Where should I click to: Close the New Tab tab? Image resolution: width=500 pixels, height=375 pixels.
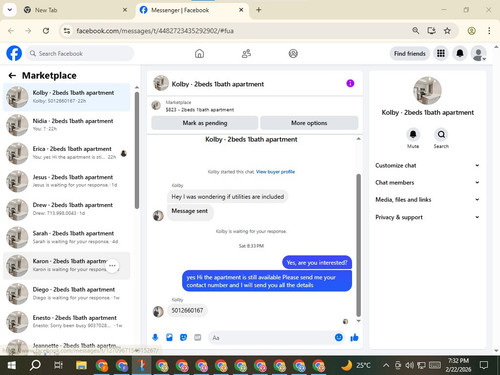click(x=125, y=10)
